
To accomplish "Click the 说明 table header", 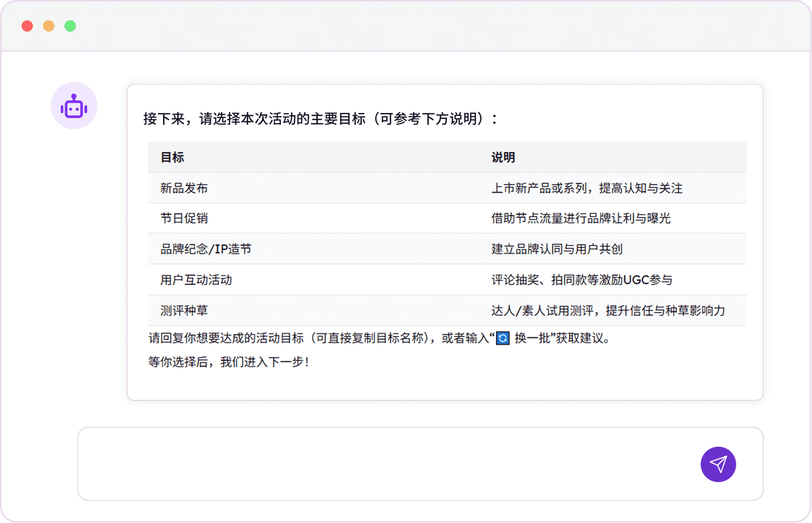I will point(502,157).
